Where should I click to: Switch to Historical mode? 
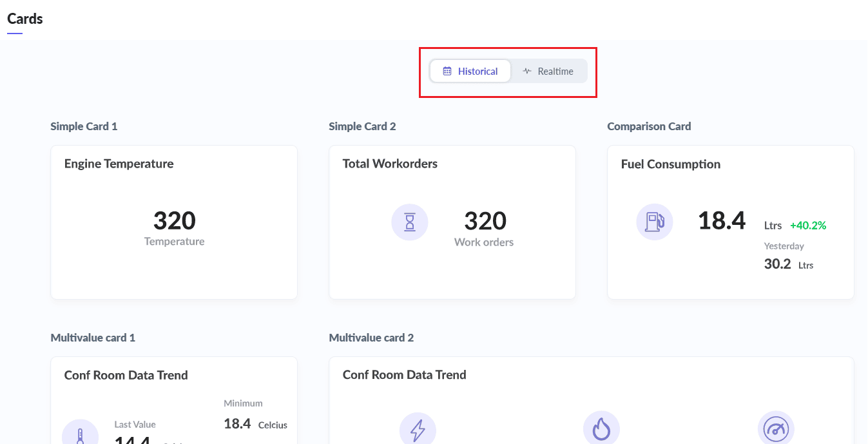[x=471, y=72]
